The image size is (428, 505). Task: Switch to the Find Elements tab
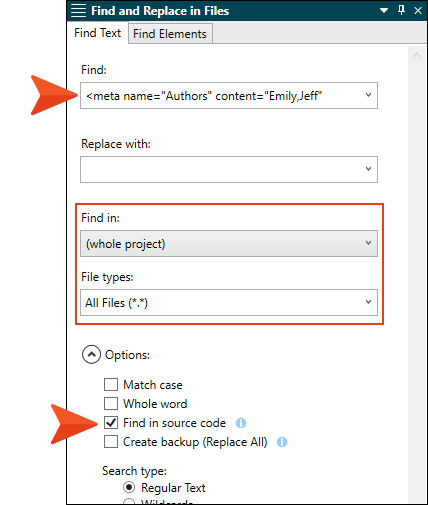click(170, 34)
